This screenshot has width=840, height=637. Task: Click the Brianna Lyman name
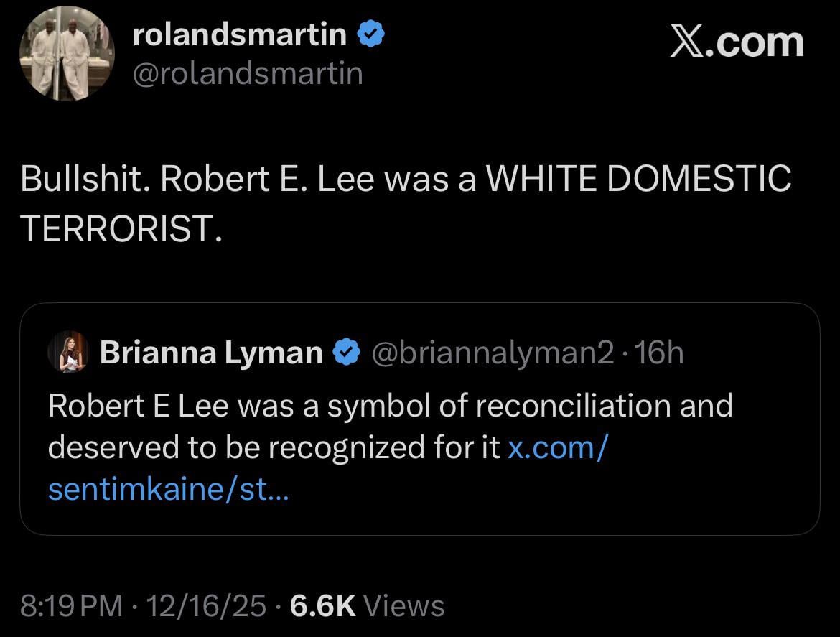click(x=211, y=353)
